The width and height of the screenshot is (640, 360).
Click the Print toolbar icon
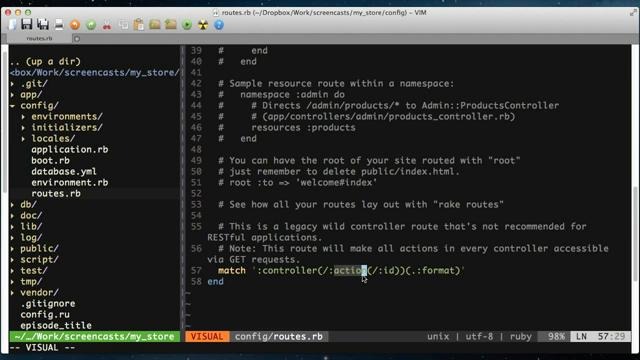pos(59,24)
